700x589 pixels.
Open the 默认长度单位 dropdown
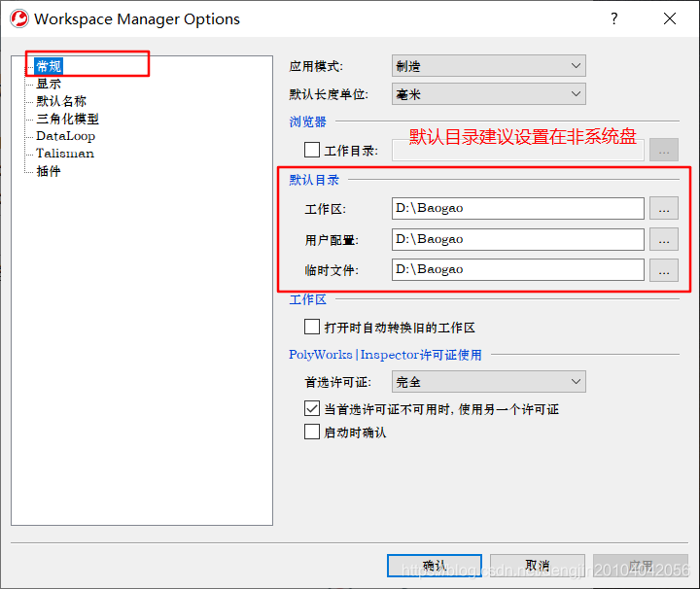(x=489, y=93)
